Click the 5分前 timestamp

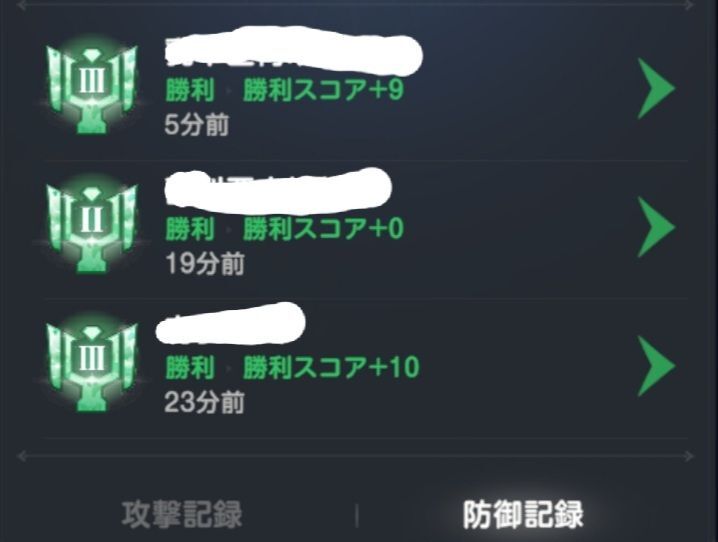[196, 125]
